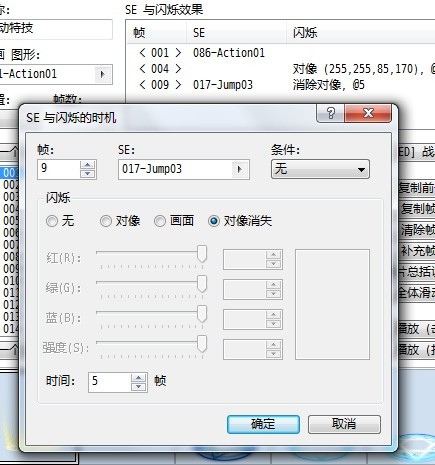
Task: Select the 无 flash radio button
Action: [52, 221]
